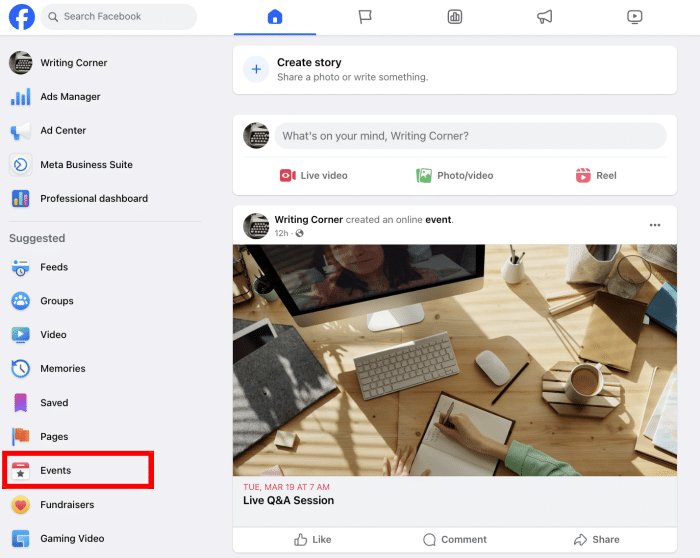Comment on the event post
This screenshot has height=558, width=700.
(454, 540)
